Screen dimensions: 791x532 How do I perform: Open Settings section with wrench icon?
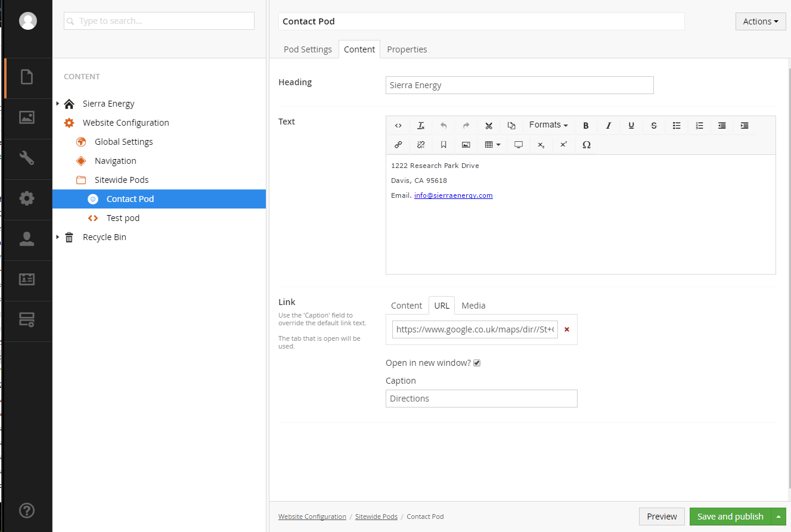(27, 158)
